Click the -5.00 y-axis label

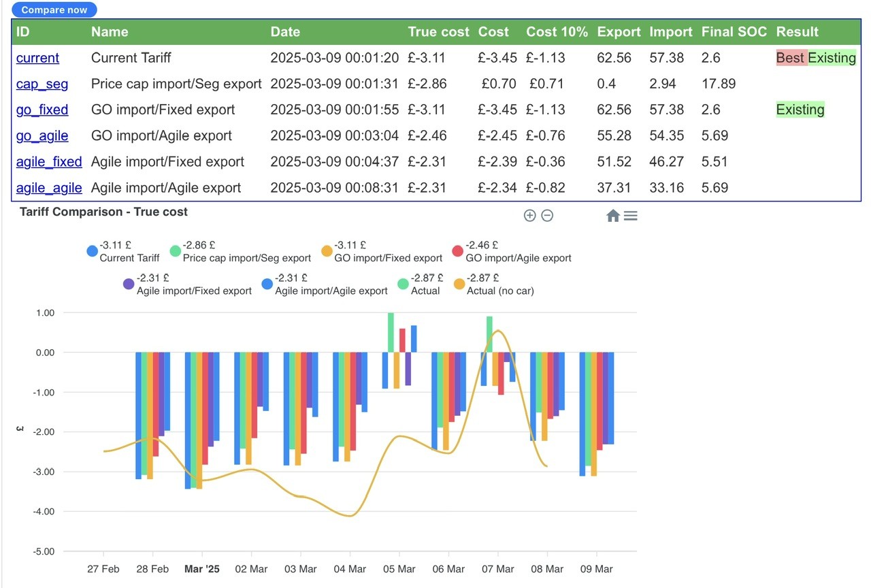tap(44, 551)
